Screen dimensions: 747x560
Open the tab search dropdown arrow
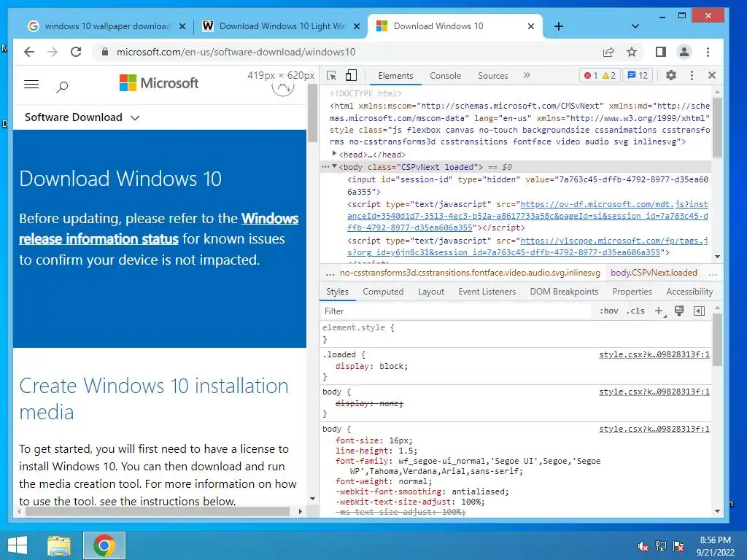pyautogui.click(x=635, y=26)
